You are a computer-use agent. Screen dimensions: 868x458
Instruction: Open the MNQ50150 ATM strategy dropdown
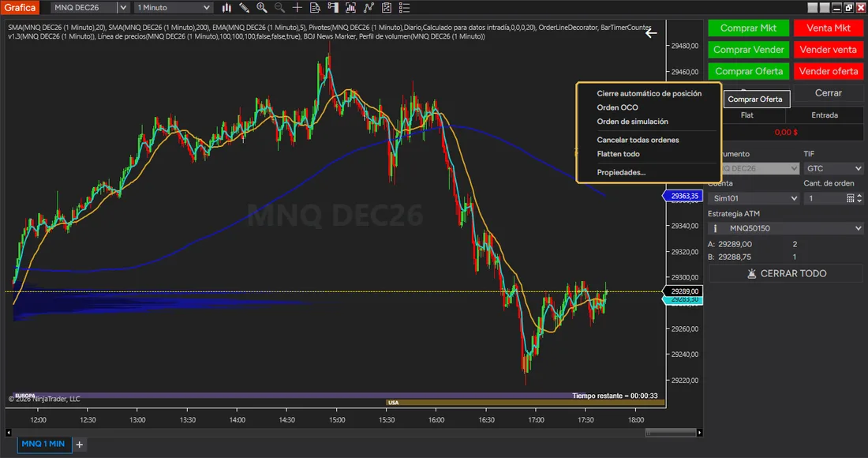click(786, 228)
